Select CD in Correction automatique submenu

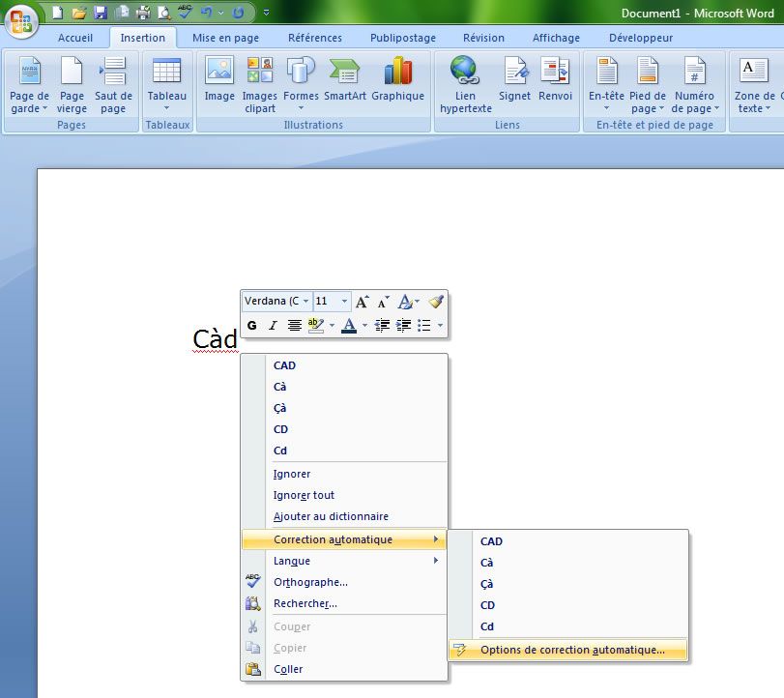coord(568,605)
